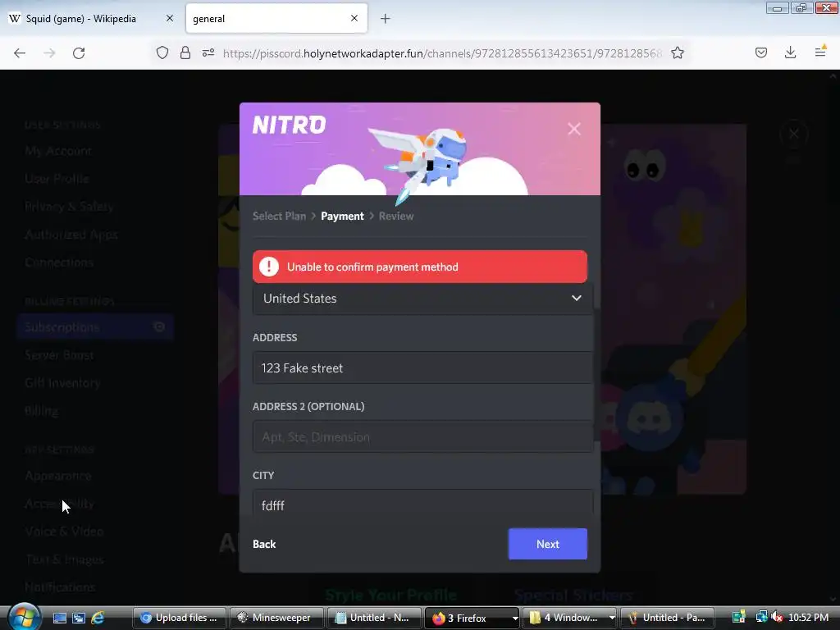The width and height of the screenshot is (840, 630).
Task: Close Discord settings with the round X button
Action: tap(793, 134)
